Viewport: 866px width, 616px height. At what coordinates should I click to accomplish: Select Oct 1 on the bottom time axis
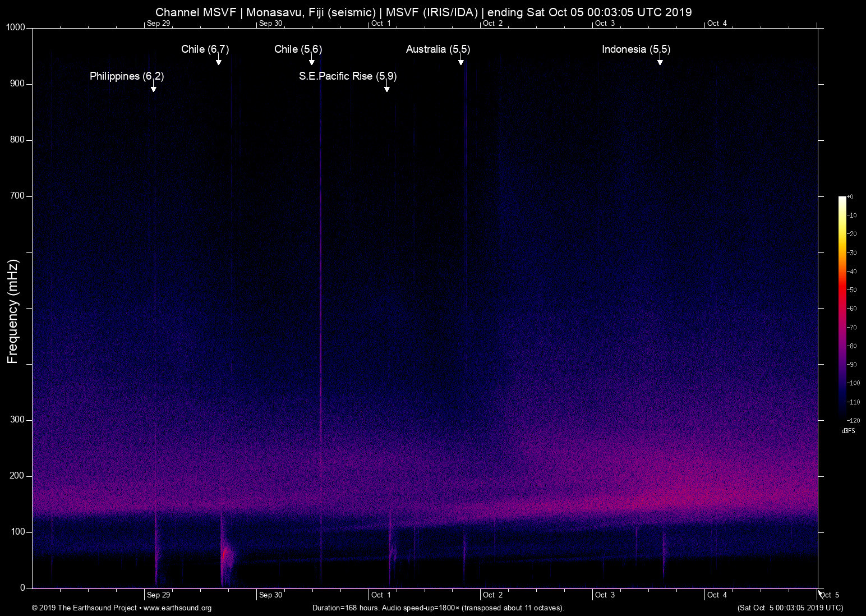click(x=381, y=595)
